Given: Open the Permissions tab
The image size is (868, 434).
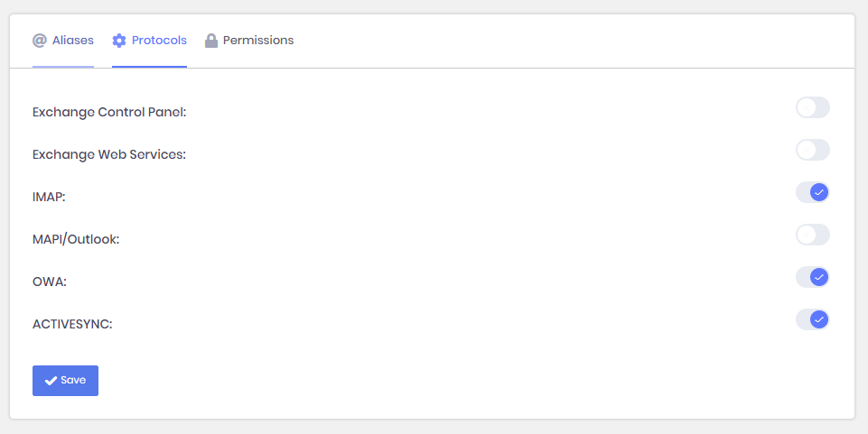Looking at the screenshot, I should [x=257, y=41].
